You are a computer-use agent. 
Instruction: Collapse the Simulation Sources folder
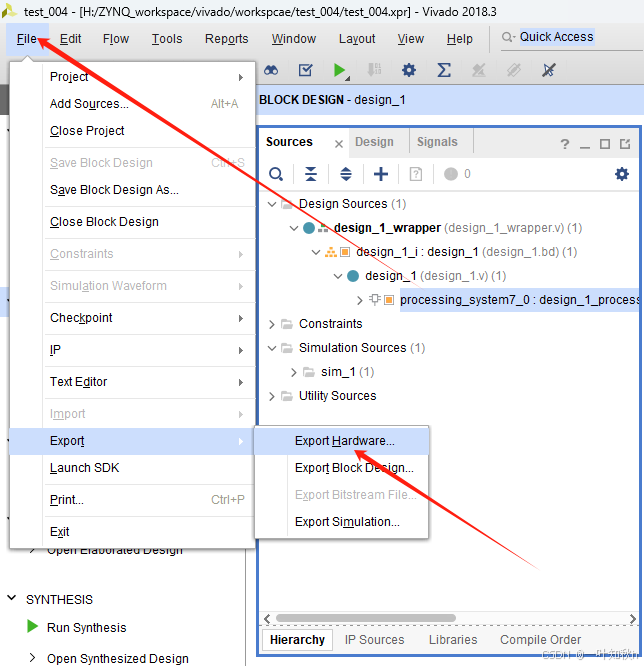[x=272, y=348]
